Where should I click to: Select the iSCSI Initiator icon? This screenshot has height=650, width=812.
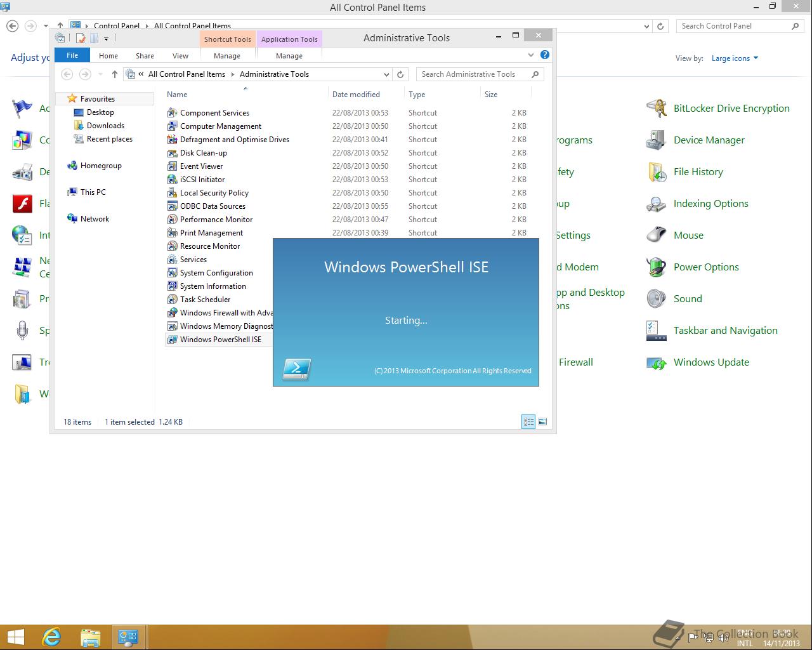click(172, 180)
